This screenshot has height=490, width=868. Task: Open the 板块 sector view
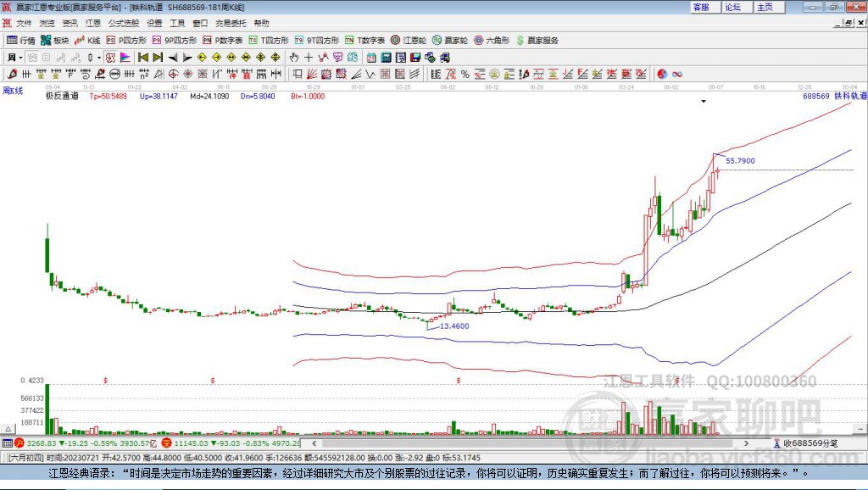click(54, 41)
